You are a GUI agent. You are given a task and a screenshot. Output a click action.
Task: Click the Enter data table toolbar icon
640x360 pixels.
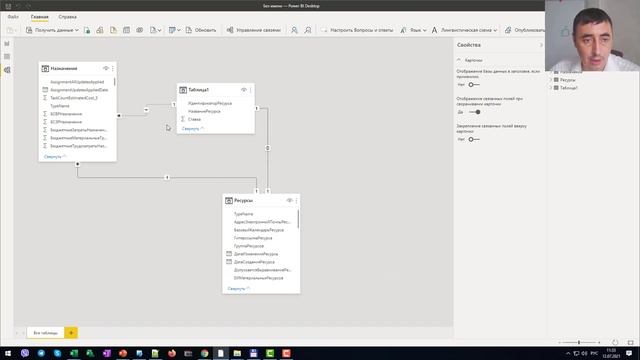tap(127, 30)
